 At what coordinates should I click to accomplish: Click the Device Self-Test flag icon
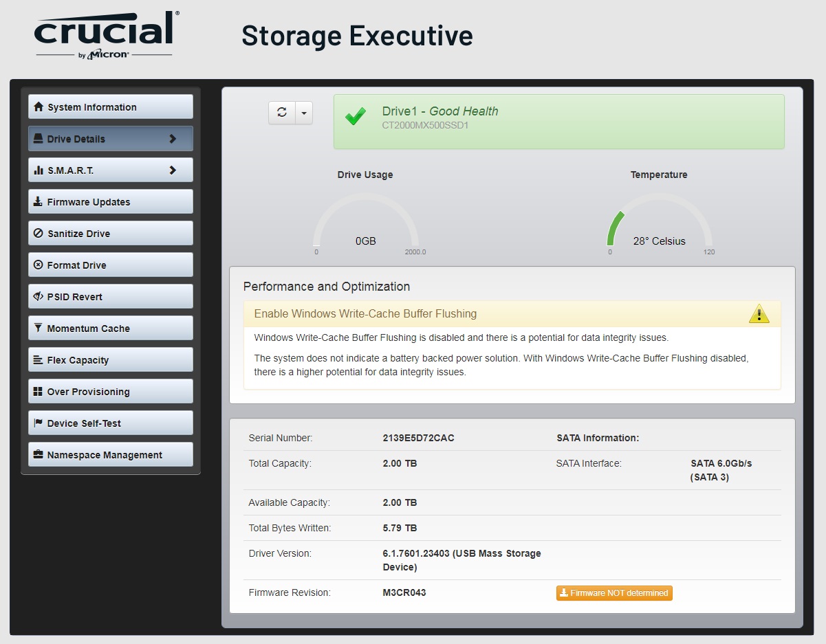(x=39, y=423)
